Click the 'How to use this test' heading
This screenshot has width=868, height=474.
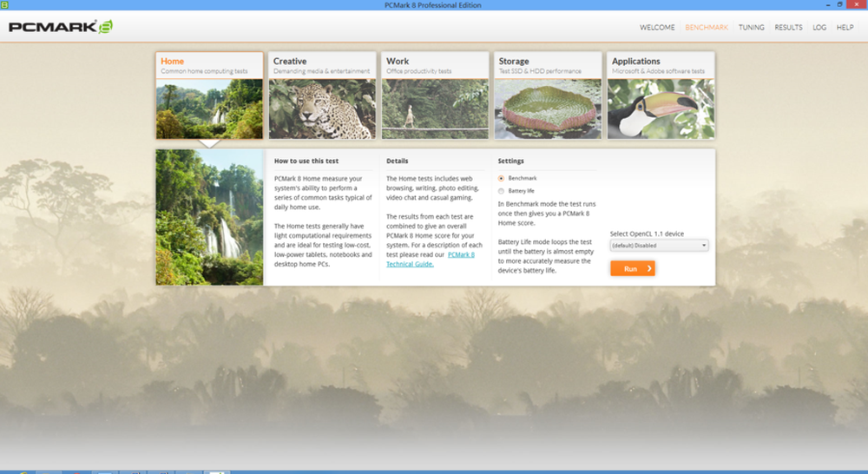click(306, 161)
